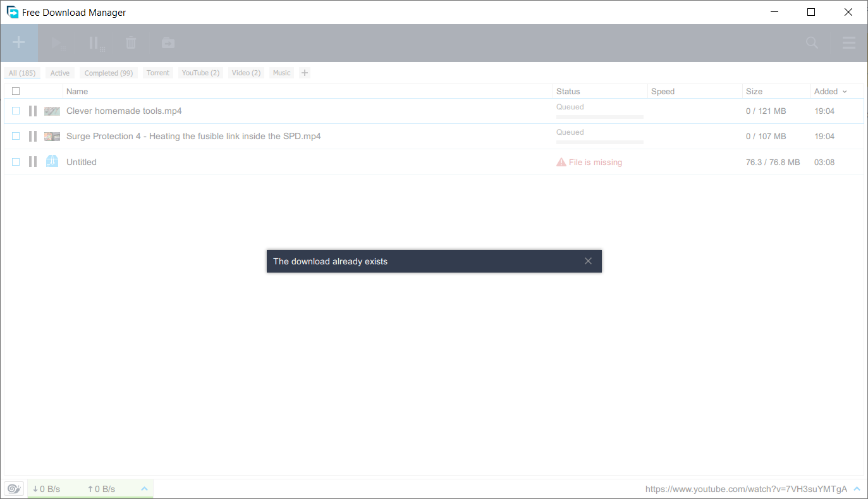This screenshot has height=499, width=868.
Task: Click the upload speed 0 B/s indicator
Action: (101, 489)
